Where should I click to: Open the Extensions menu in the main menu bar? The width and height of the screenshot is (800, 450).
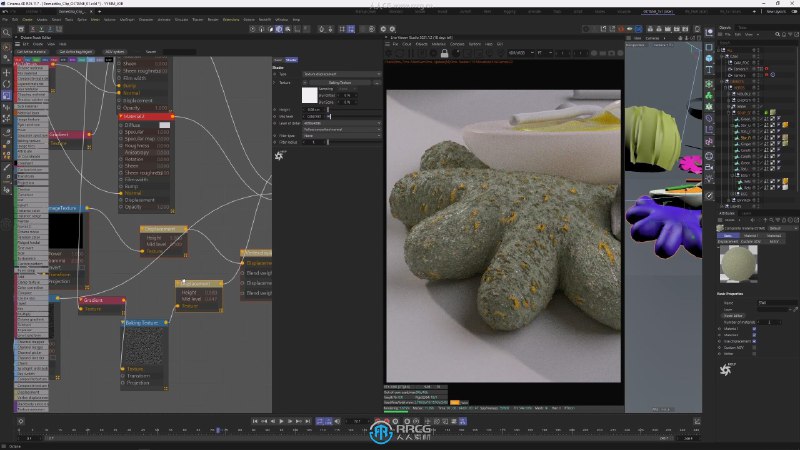(x=231, y=18)
